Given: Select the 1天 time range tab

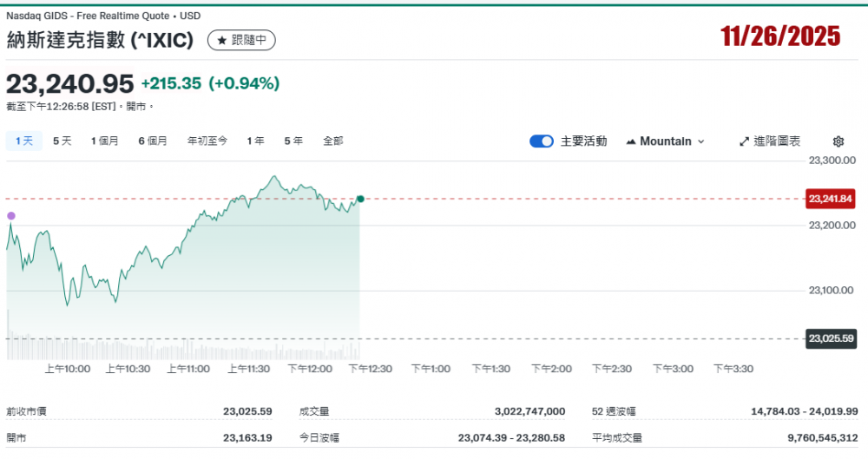Looking at the screenshot, I should (x=24, y=141).
